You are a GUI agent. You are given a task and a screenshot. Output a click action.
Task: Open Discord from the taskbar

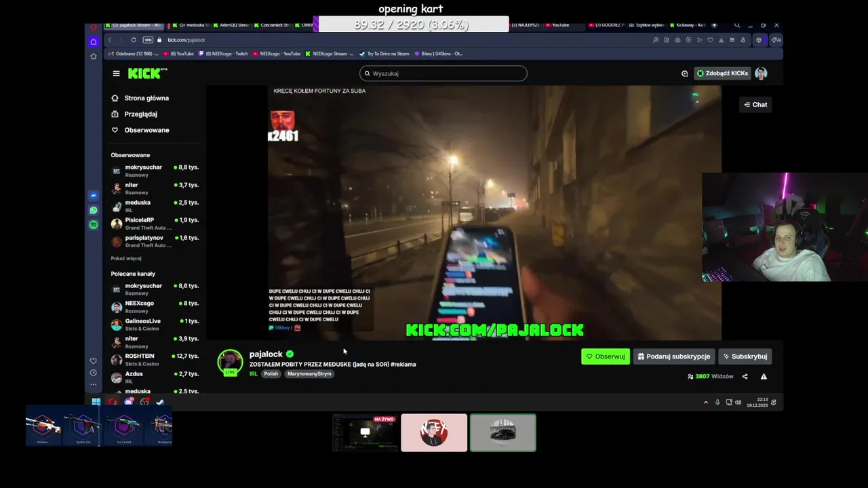pyautogui.click(x=129, y=402)
